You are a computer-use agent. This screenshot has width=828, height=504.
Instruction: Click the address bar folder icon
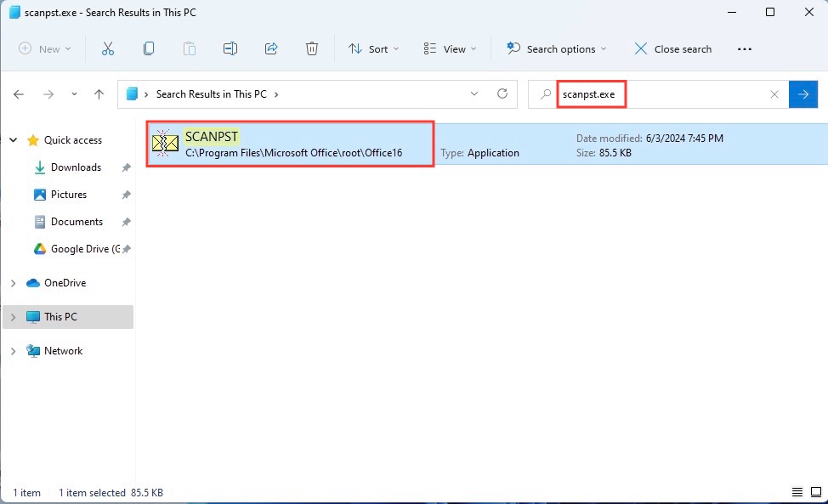pyautogui.click(x=132, y=94)
